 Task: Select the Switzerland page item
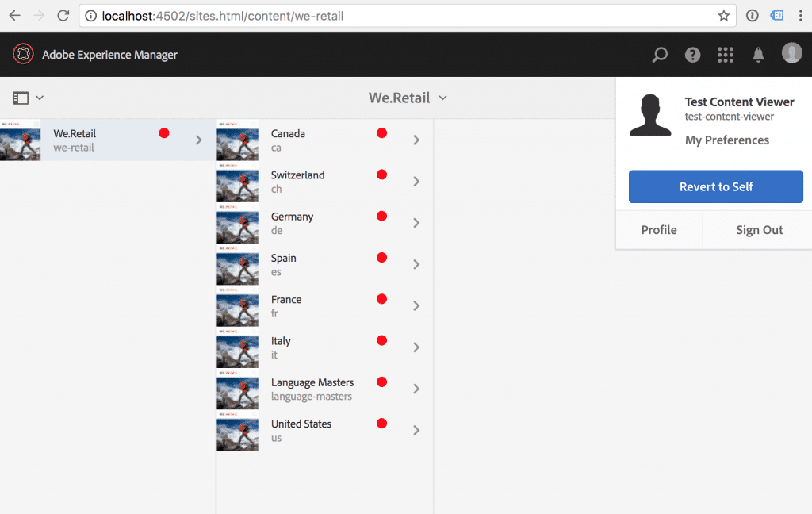tap(324, 182)
